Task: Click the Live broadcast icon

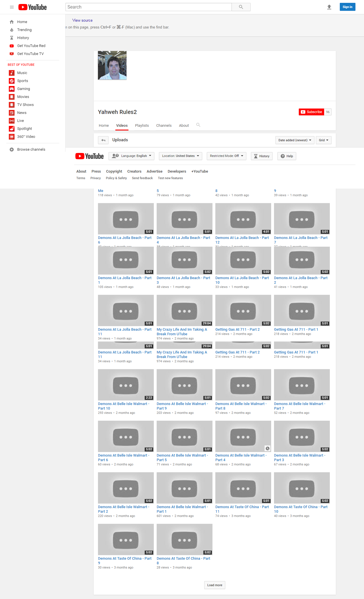Action: (x=12, y=121)
